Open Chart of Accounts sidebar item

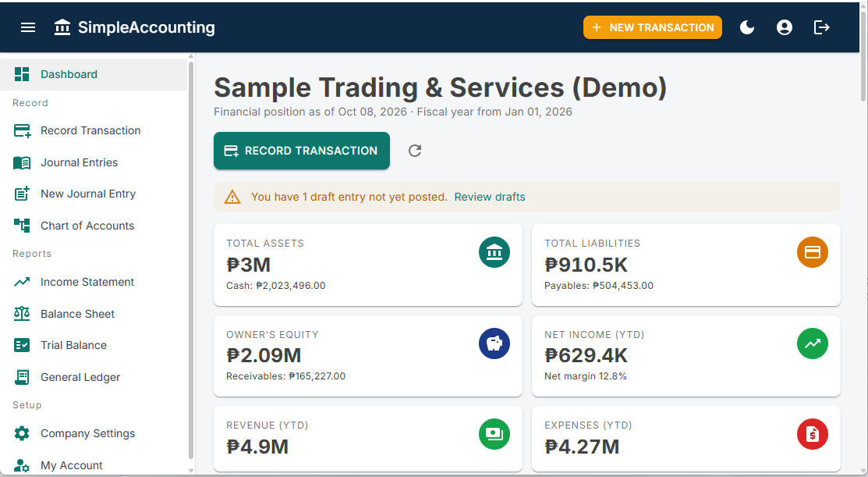coord(94,226)
